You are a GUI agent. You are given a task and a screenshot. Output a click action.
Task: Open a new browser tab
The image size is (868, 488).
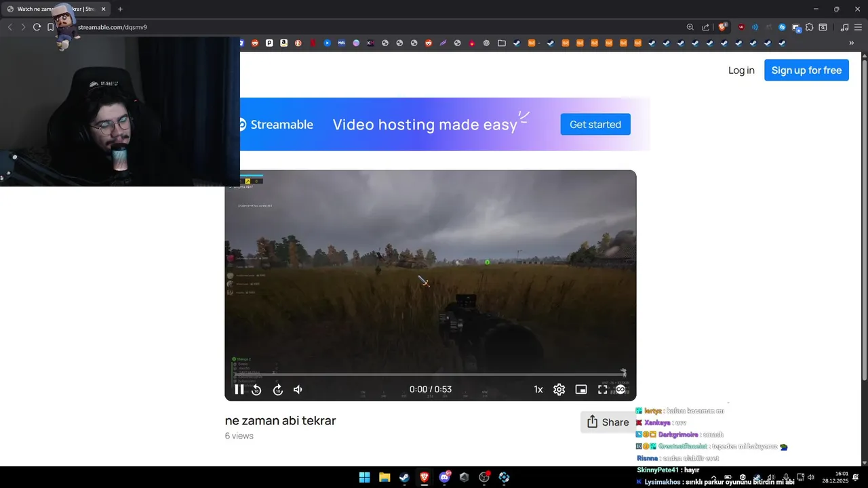(x=120, y=9)
